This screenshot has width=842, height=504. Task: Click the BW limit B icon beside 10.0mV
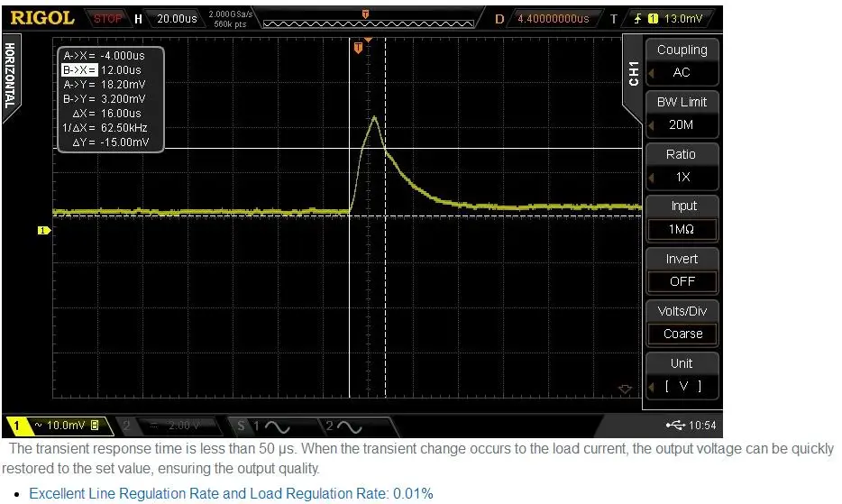coord(95,426)
